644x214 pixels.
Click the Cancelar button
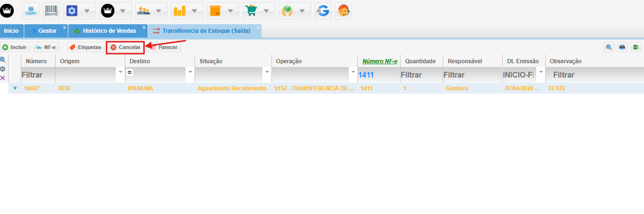125,48
